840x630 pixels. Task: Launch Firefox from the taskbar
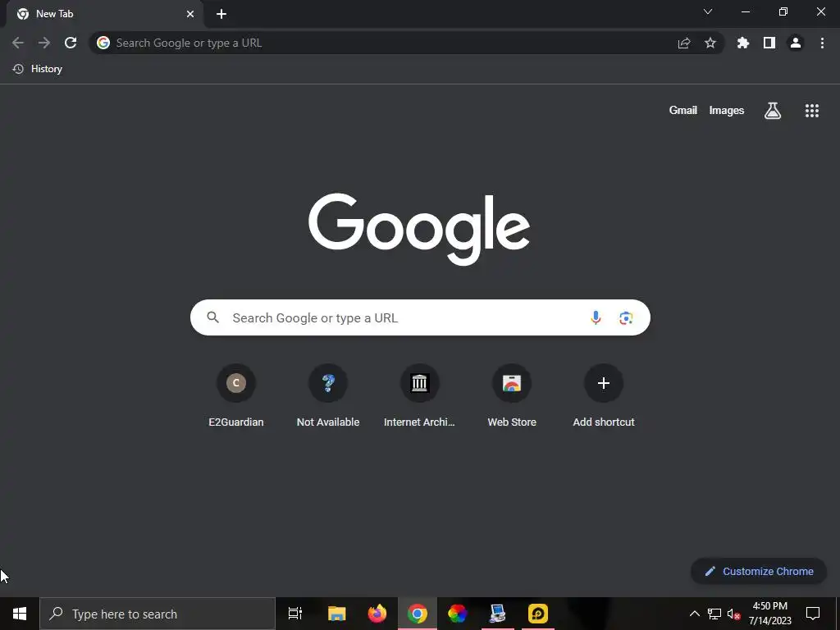click(x=377, y=614)
